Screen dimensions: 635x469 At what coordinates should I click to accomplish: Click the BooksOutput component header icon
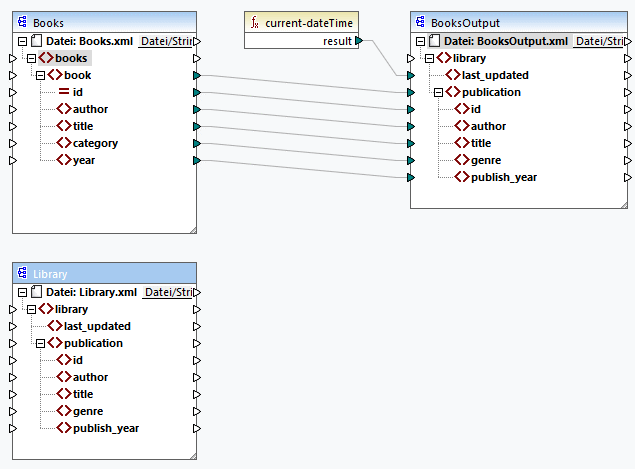[x=421, y=22]
